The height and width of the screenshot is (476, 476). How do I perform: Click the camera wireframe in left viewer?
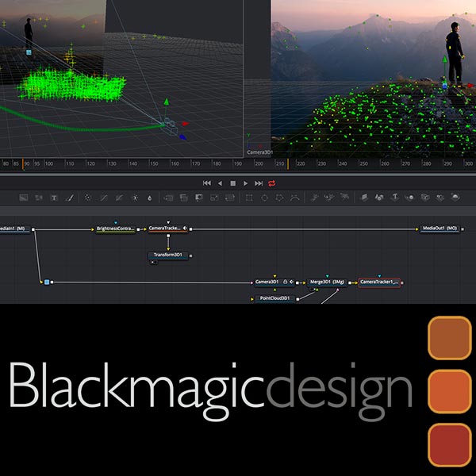point(171,128)
